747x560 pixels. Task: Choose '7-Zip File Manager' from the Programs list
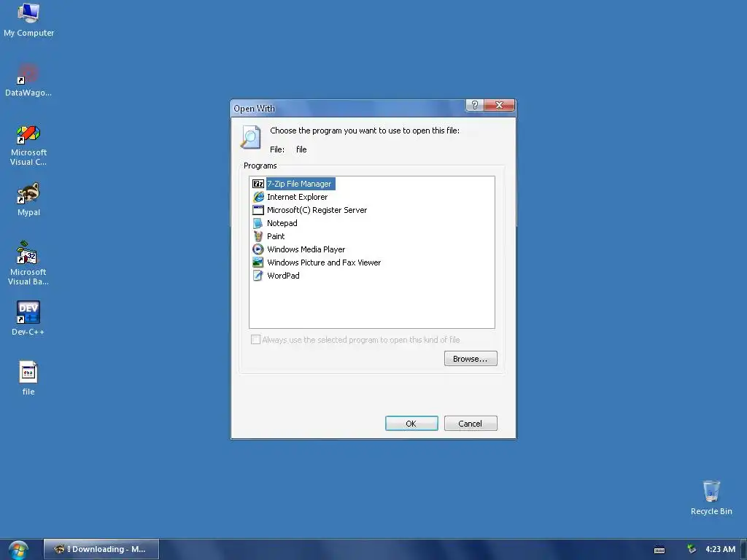299,184
